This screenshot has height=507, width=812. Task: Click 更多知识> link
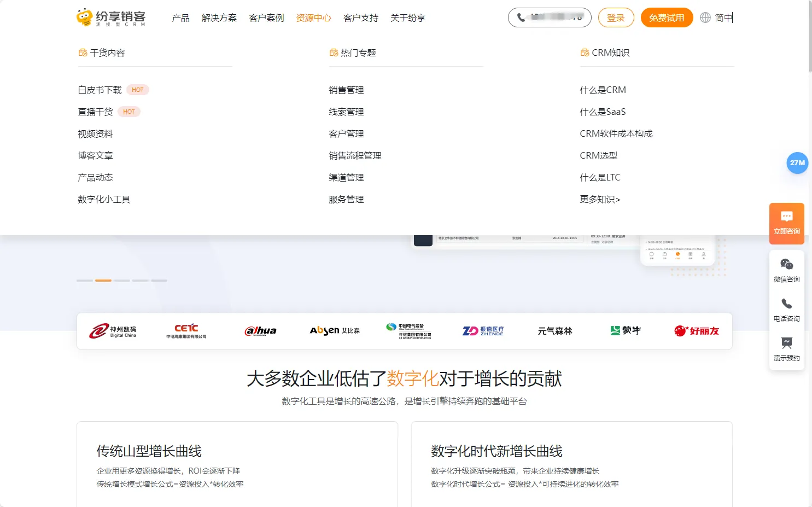tap(600, 199)
